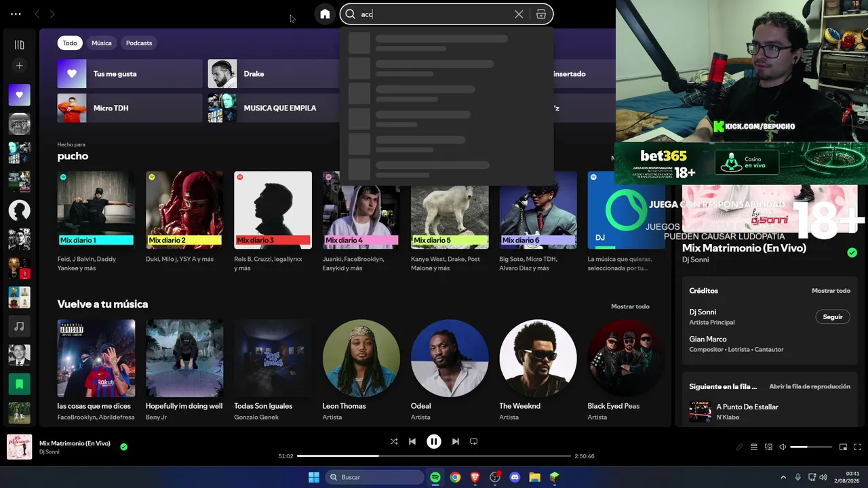Screen dimensions: 868x488
Task: Show hidden system tray icons
Action: point(783,477)
